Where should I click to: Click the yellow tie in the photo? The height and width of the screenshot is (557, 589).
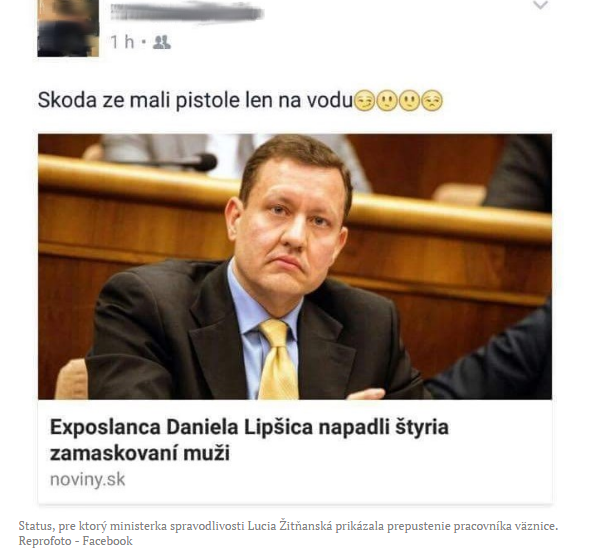pyautogui.click(x=278, y=359)
